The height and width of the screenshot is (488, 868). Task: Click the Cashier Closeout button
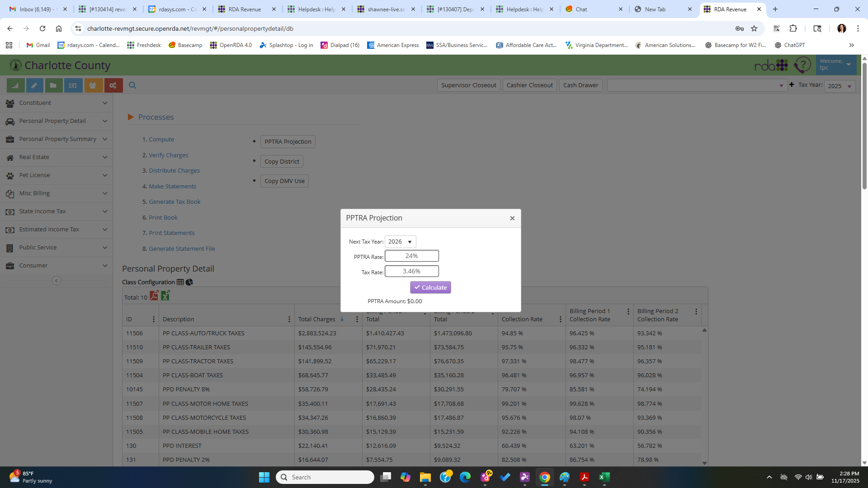pyautogui.click(x=529, y=85)
